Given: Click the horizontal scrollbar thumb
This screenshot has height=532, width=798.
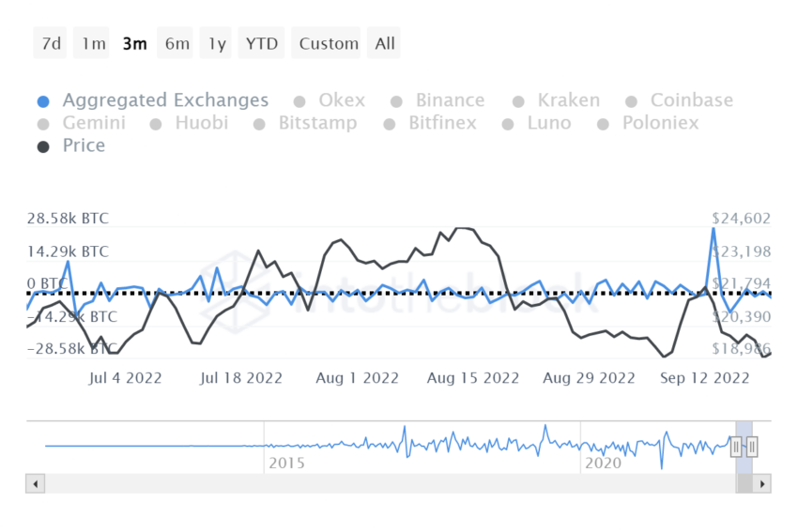Looking at the screenshot, I should (744, 484).
